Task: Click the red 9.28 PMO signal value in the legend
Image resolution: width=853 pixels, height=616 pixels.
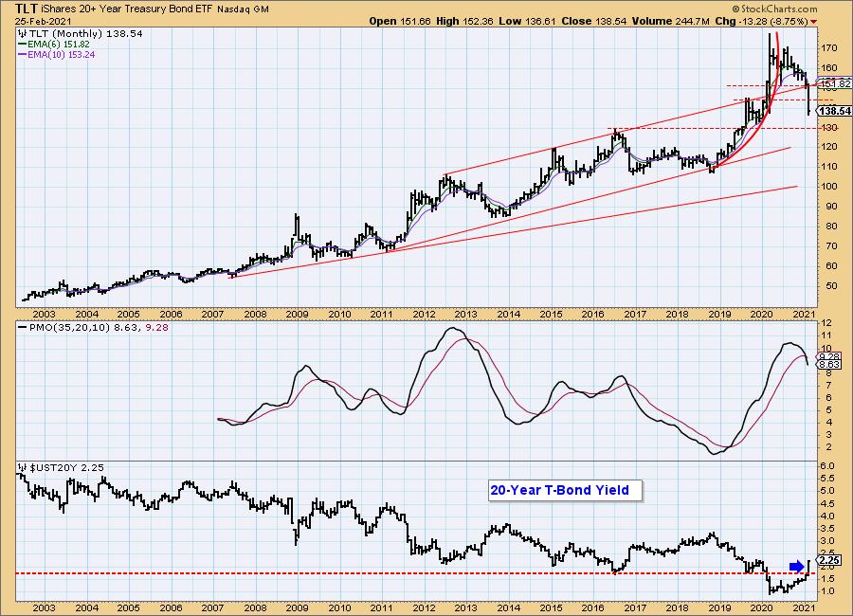Action: tap(156, 328)
